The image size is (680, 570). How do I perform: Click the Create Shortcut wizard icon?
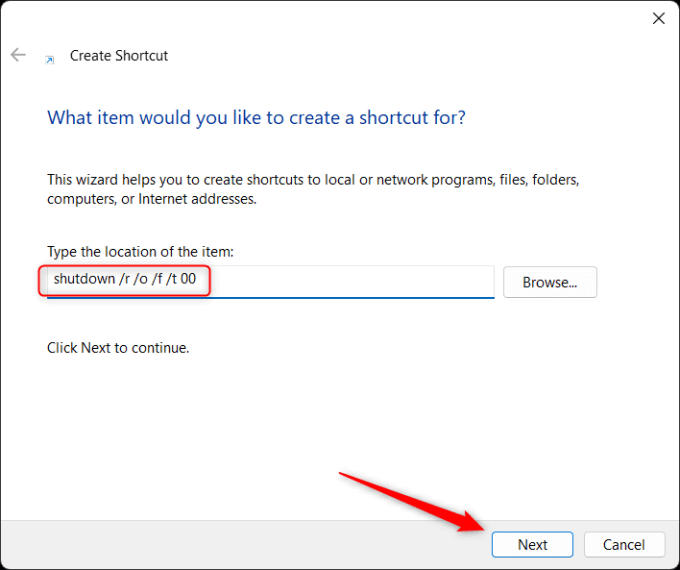click(x=49, y=58)
